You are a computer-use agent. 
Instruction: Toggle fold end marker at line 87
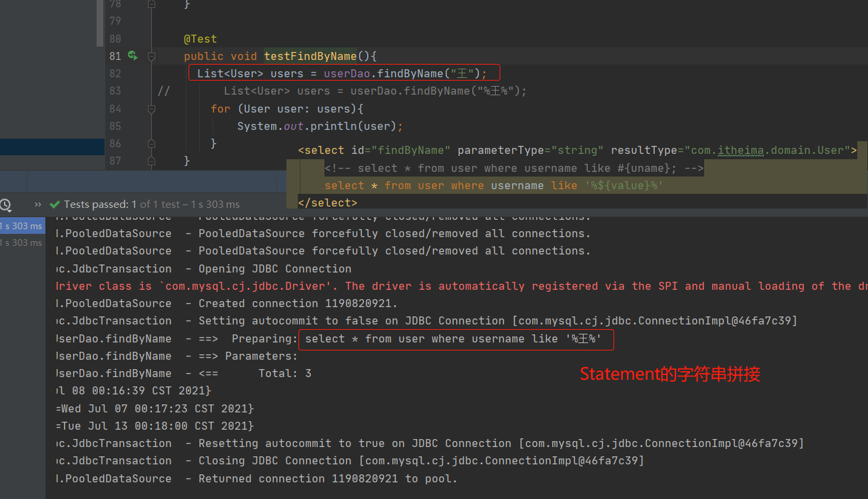point(151,160)
